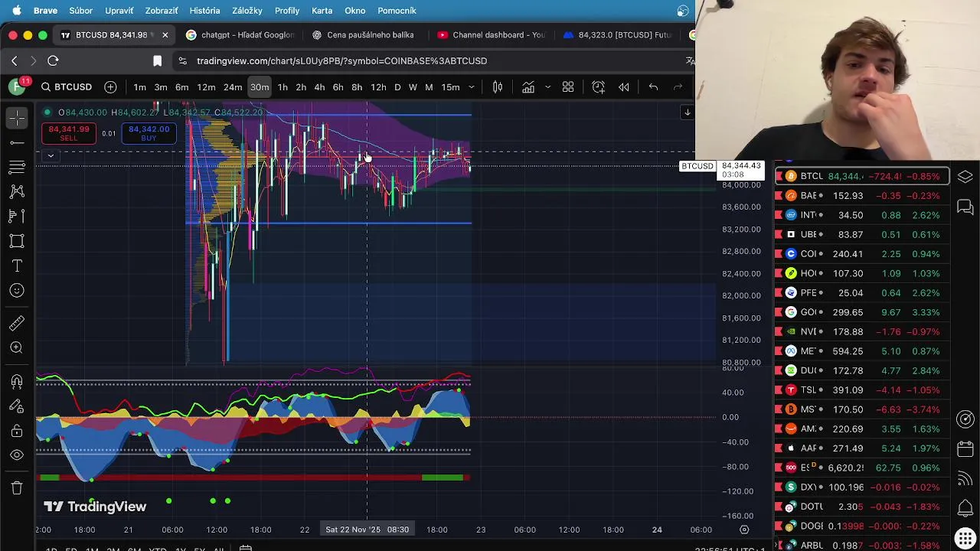Toggle lock all drawings

click(17, 431)
